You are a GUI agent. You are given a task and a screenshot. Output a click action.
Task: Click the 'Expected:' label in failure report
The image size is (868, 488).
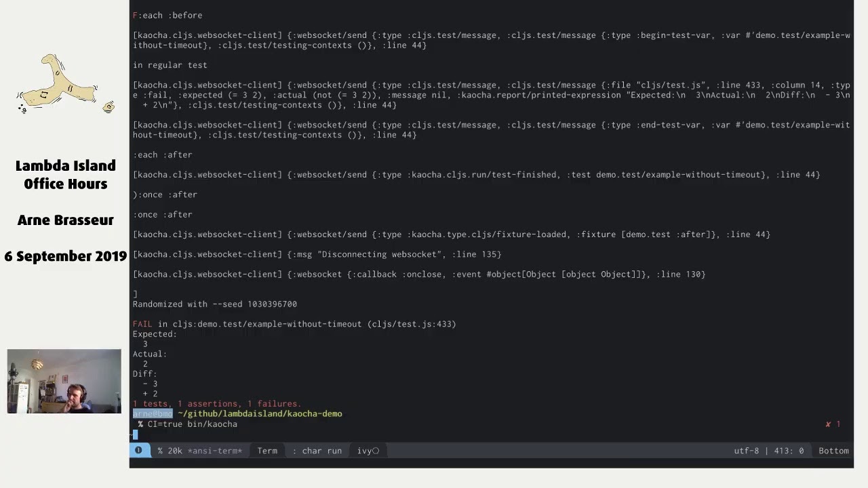coord(155,334)
